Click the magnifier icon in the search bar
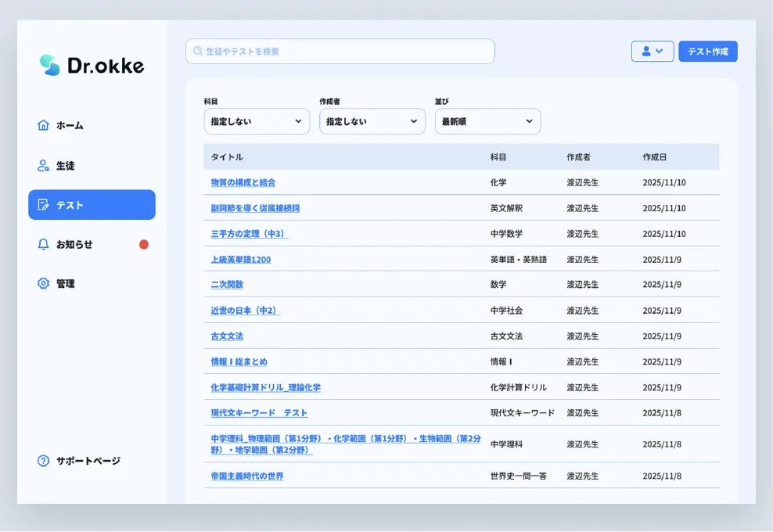Viewport: 773px width, 532px height. coord(196,51)
